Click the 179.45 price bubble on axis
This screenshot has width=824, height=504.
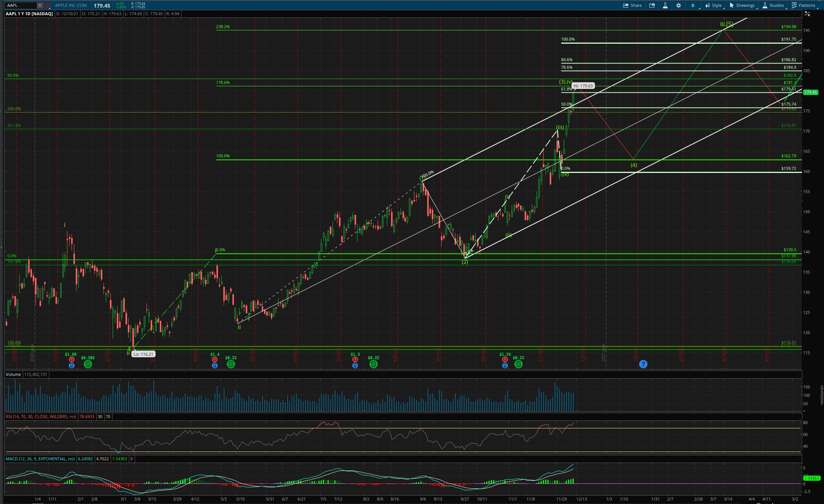(x=811, y=92)
